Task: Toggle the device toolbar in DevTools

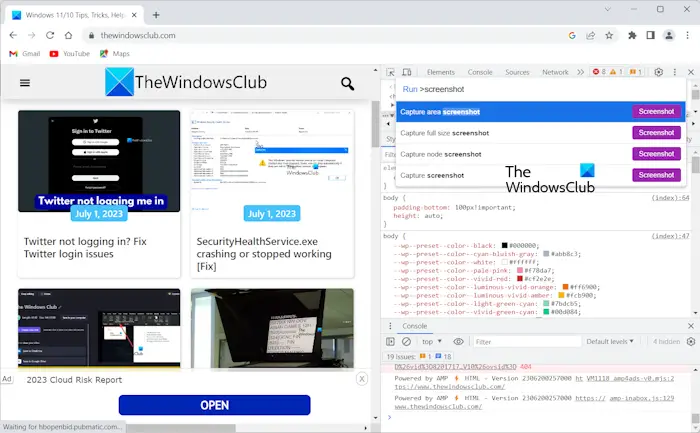Action: point(407,72)
